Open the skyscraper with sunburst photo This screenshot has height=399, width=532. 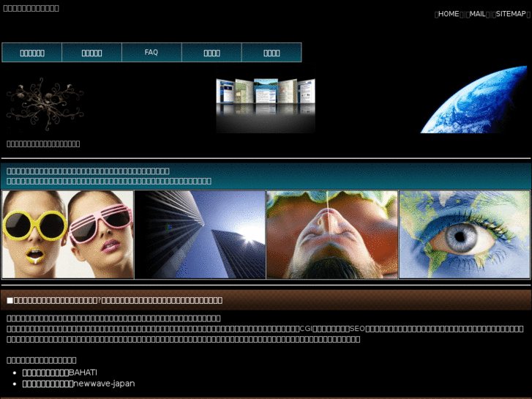200,234
